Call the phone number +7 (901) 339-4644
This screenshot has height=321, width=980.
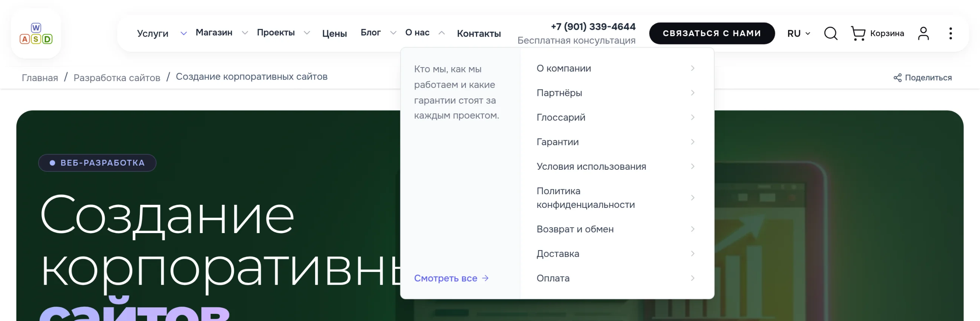pyautogui.click(x=593, y=27)
